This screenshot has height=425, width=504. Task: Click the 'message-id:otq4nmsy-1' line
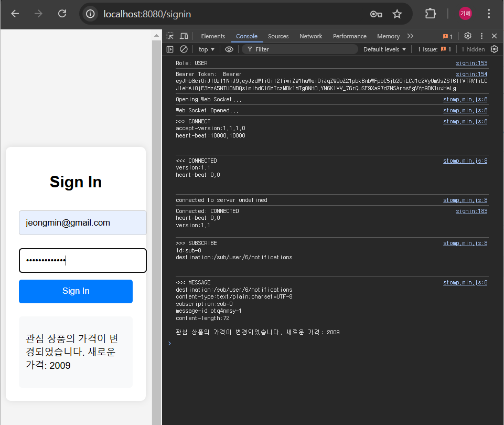click(x=209, y=311)
